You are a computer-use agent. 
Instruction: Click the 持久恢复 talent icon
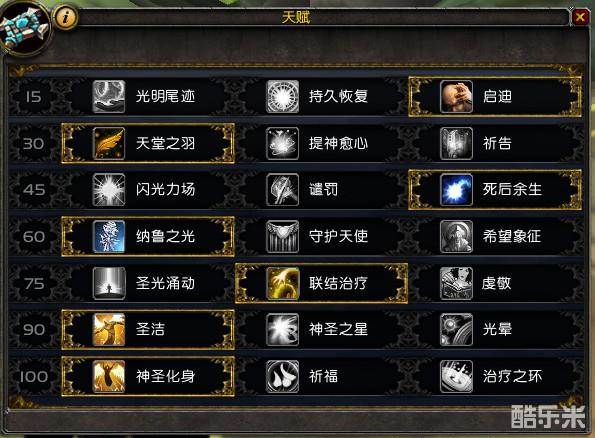point(282,96)
